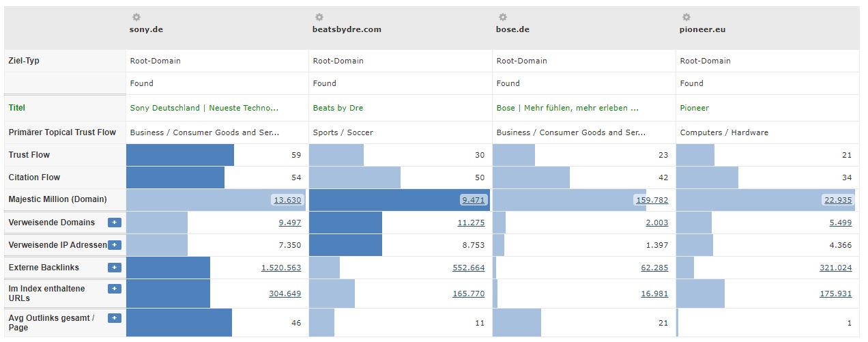The image size is (868, 342).
Task: Click the Primärer Topical Trust Flow label
Action: click(x=62, y=132)
